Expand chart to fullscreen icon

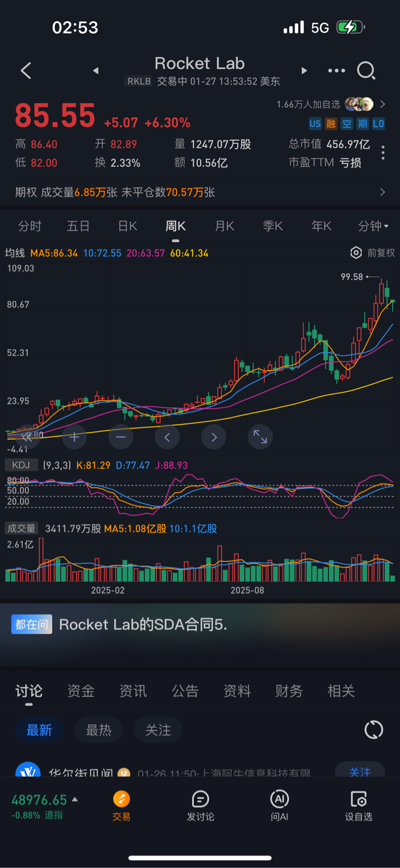pos(260,437)
